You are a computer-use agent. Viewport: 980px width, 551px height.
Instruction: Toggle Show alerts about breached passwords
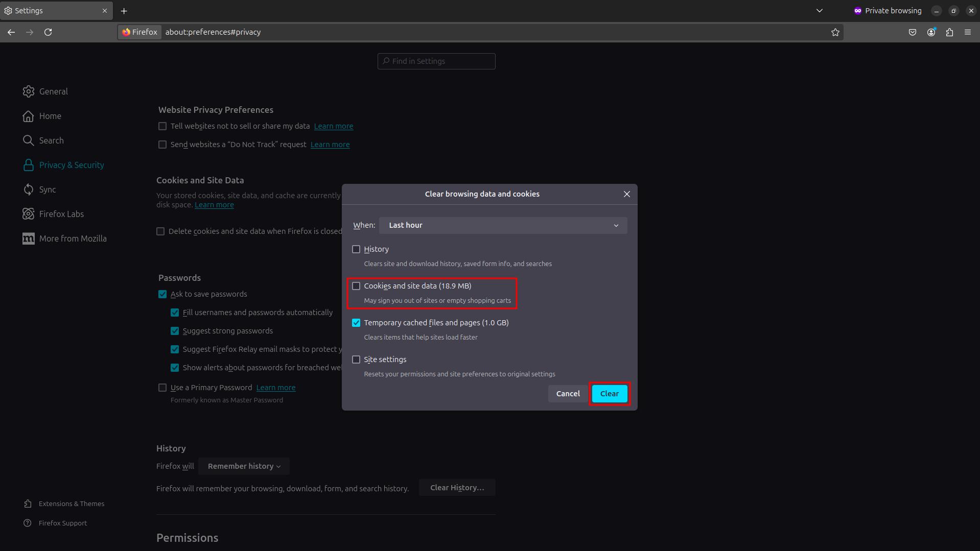click(175, 368)
